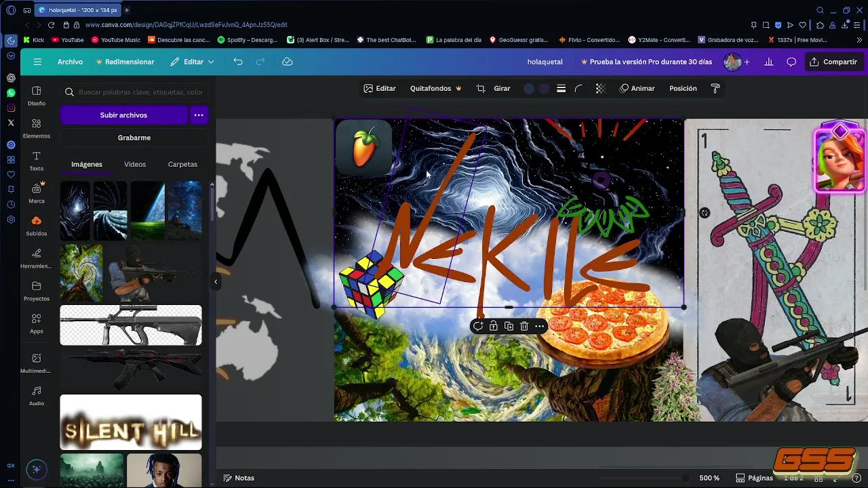Screen dimensions: 868x488
Task: Open the Posición panel
Action: (x=683, y=88)
